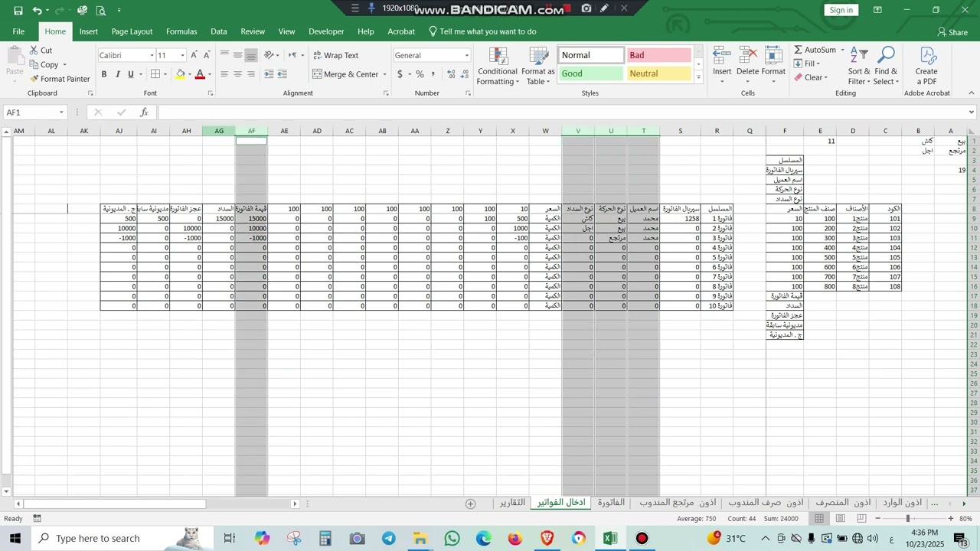Viewport: 980px width, 551px height.
Task: Select Format Painter
Action: (x=60, y=79)
